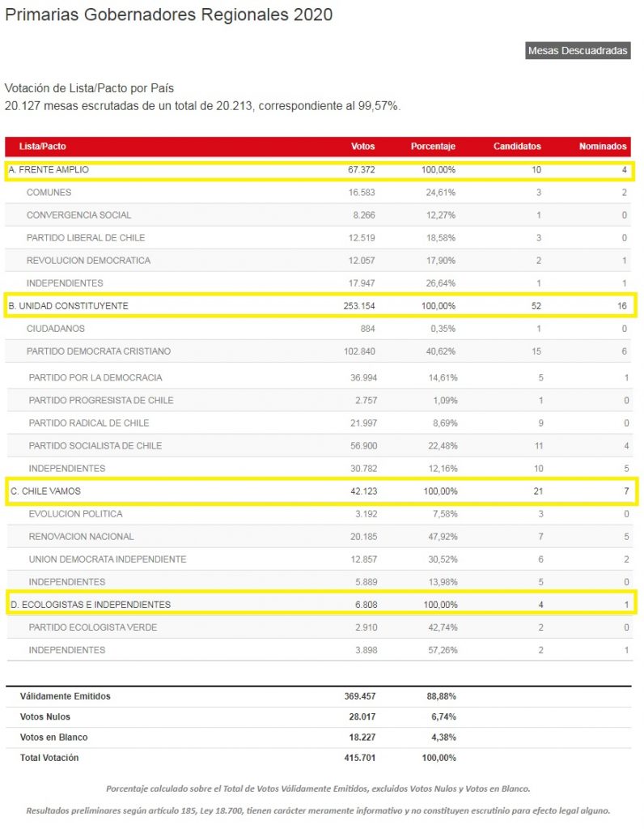Select the UNION DEMOCRATA INDEPENDIENTE row
This screenshot has width=644, height=829.
107,559
